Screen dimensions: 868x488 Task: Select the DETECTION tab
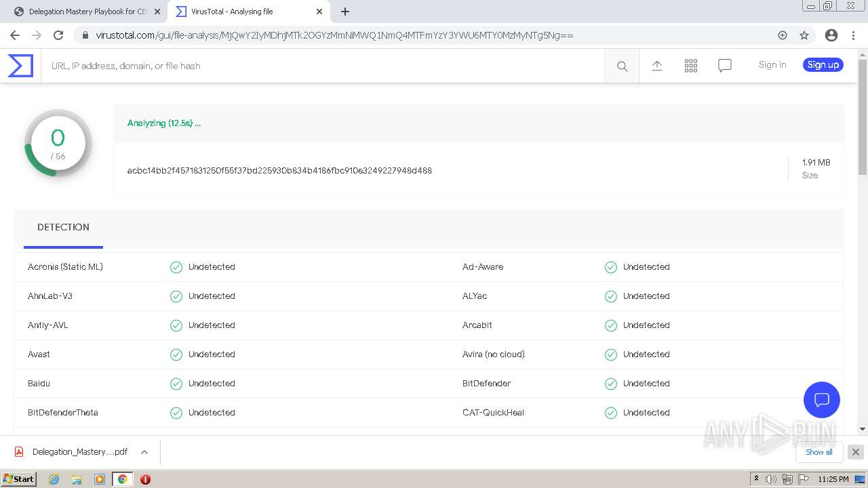pos(63,228)
